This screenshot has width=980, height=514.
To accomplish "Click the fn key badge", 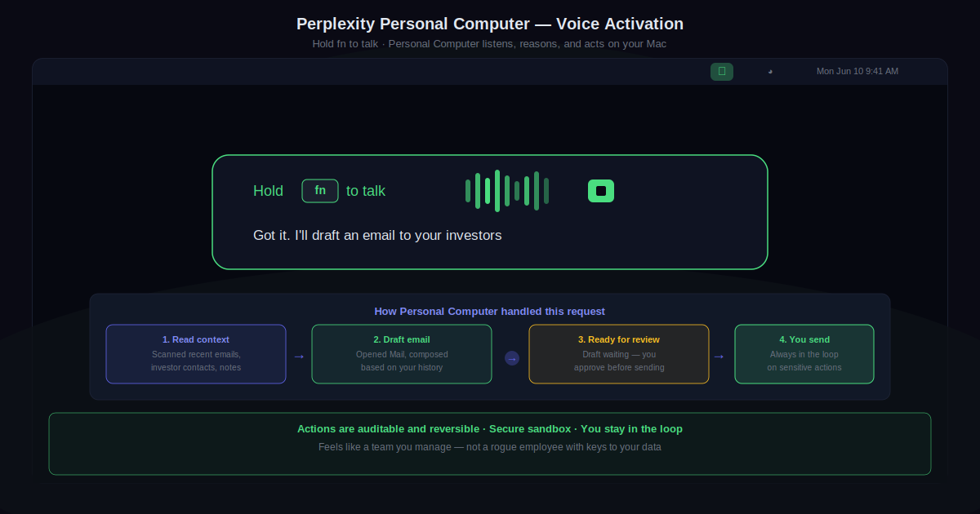I will [x=320, y=191].
